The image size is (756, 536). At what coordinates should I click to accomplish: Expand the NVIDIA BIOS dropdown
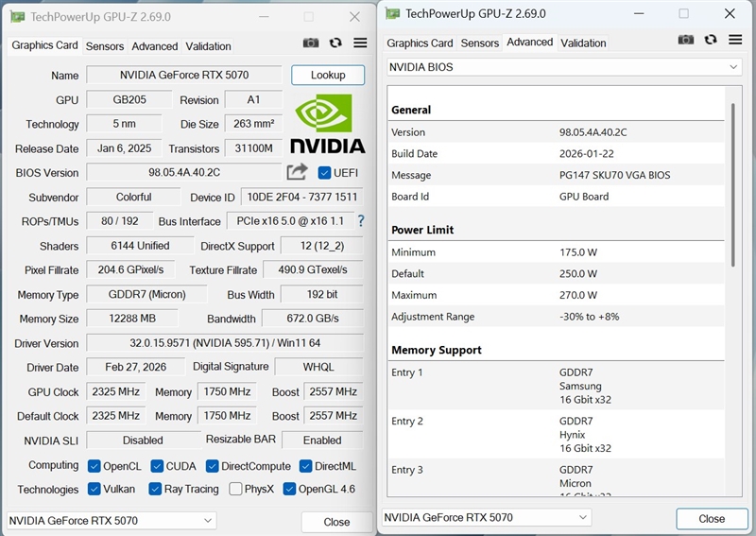point(563,67)
